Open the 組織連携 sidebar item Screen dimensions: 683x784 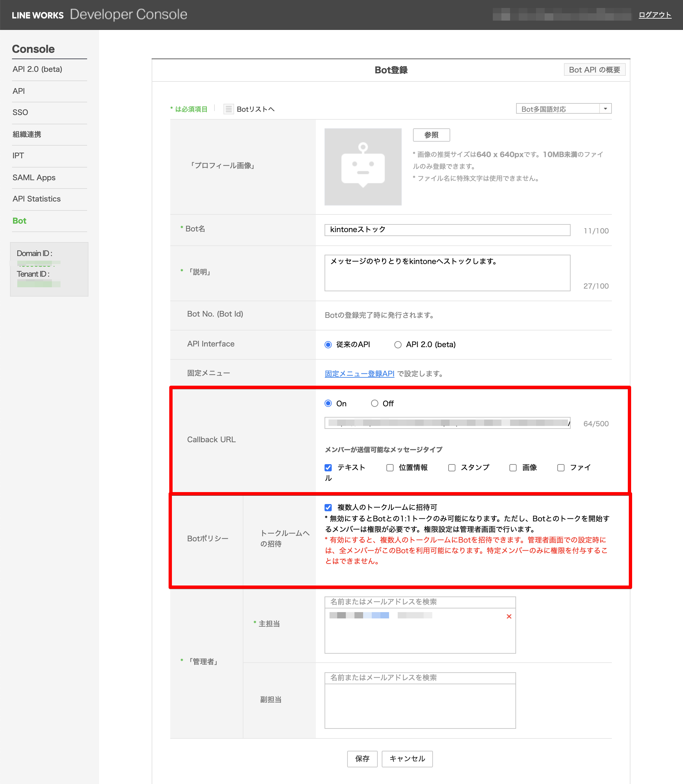pyautogui.click(x=27, y=134)
